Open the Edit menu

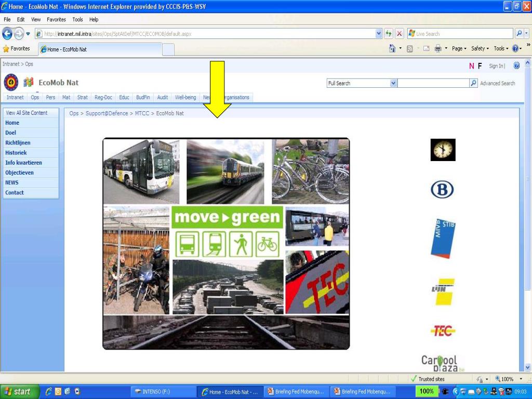21,20
